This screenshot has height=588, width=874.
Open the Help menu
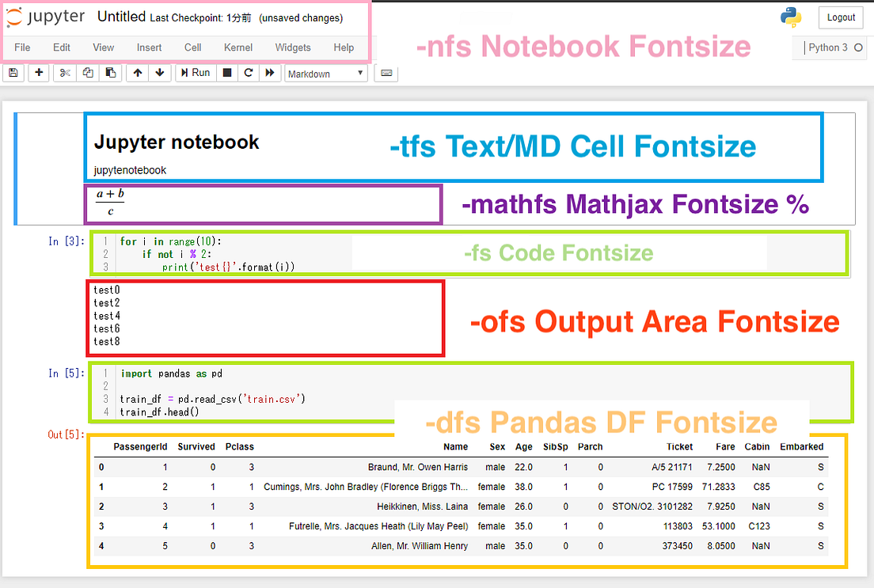[344, 47]
